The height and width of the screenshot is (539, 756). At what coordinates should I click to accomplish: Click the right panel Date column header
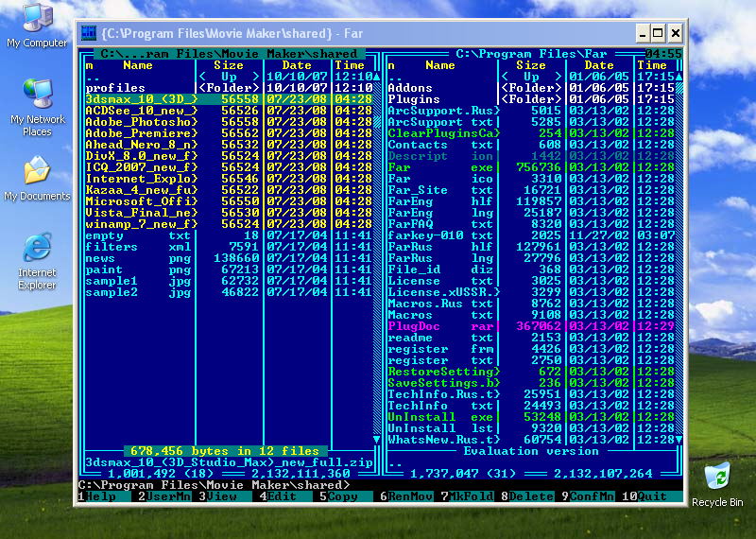(599, 65)
